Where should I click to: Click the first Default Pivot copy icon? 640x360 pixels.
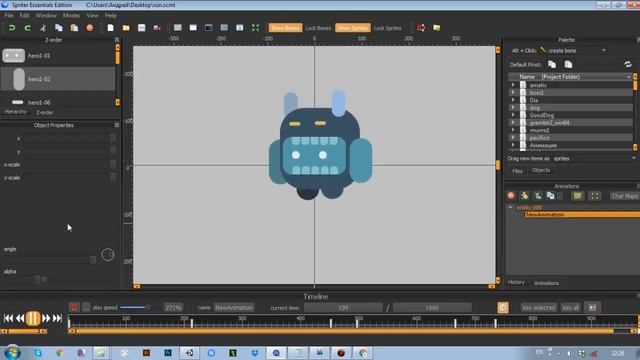click(552, 64)
